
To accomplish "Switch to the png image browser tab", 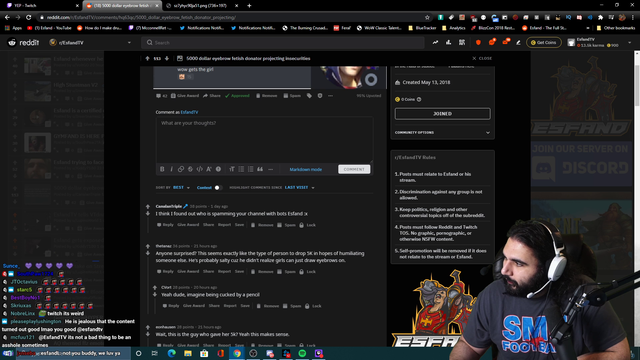I will coord(202,6).
